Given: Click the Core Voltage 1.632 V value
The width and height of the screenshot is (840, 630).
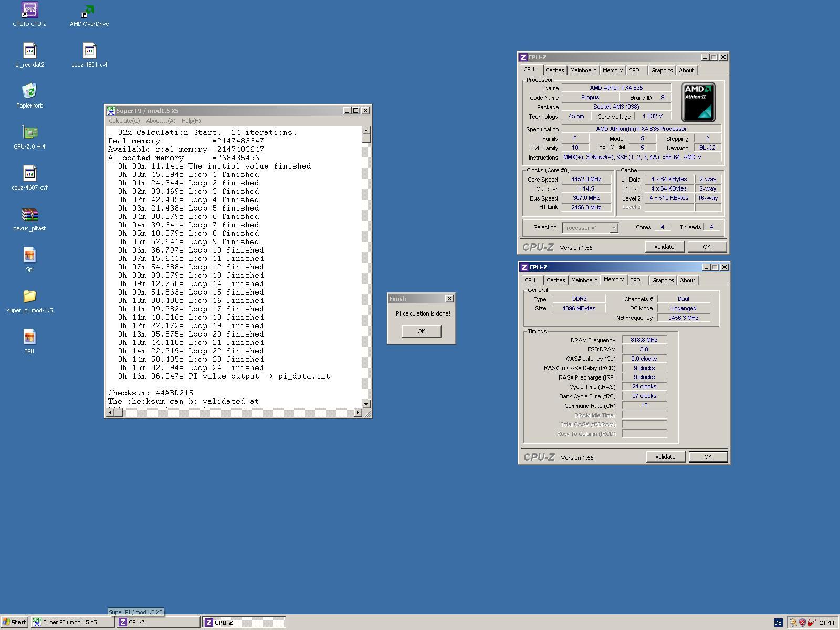Looking at the screenshot, I should click(x=653, y=116).
